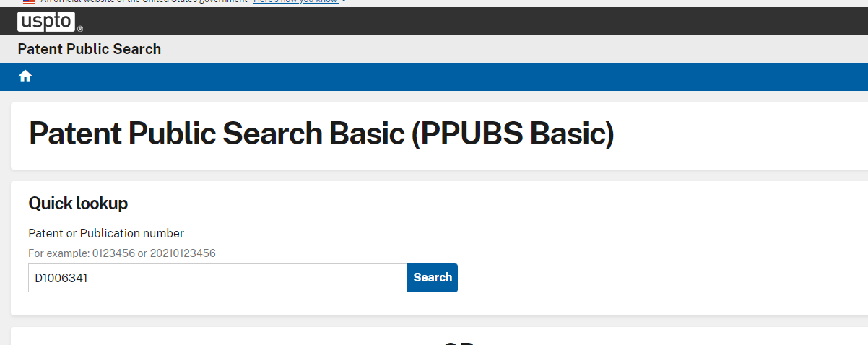Click the "Patent or Publication number" label
Viewport: 868px width, 345px height.
106,233
